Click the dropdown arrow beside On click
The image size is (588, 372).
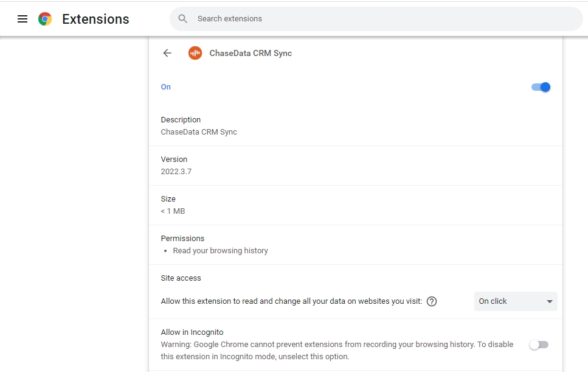549,301
